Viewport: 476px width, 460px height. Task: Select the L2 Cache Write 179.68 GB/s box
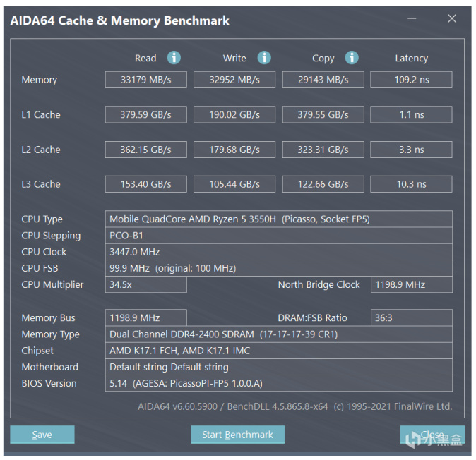pyautogui.click(x=234, y=150)
